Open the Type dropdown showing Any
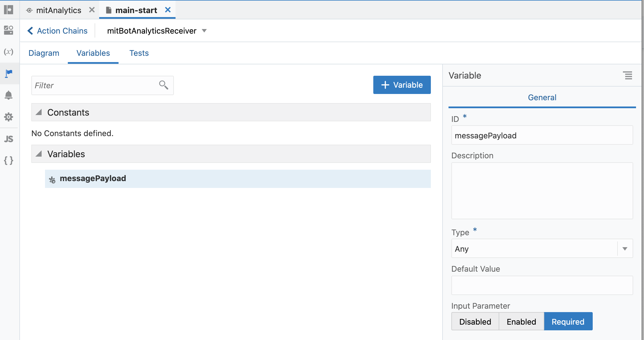The width and height of the screenshot is (644, 340). [x=625, y=249]
